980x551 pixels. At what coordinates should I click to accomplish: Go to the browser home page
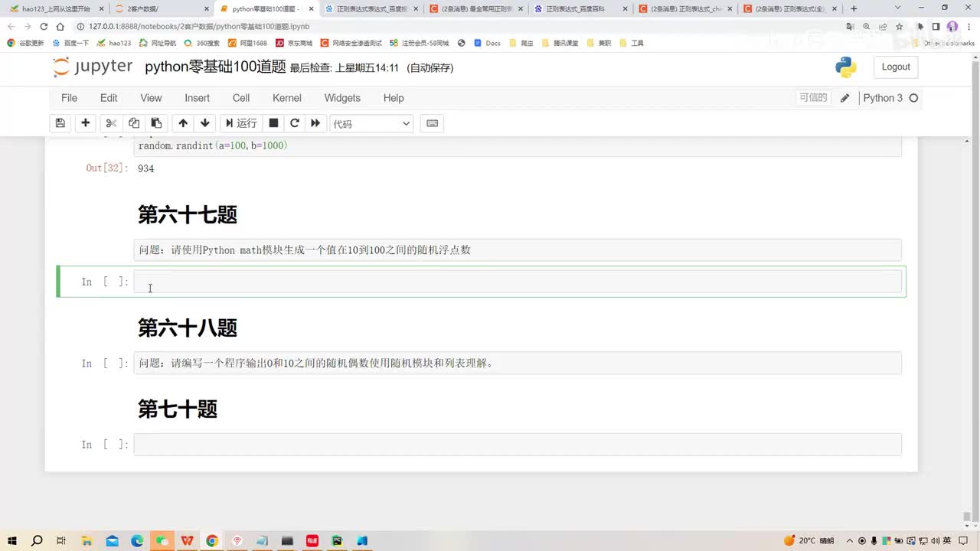tap(60, 26)
